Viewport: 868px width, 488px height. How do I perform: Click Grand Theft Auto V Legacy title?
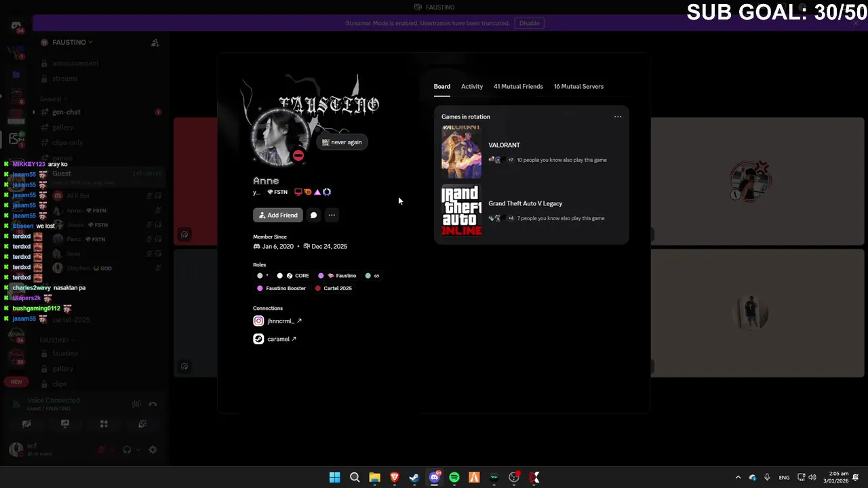526,203
